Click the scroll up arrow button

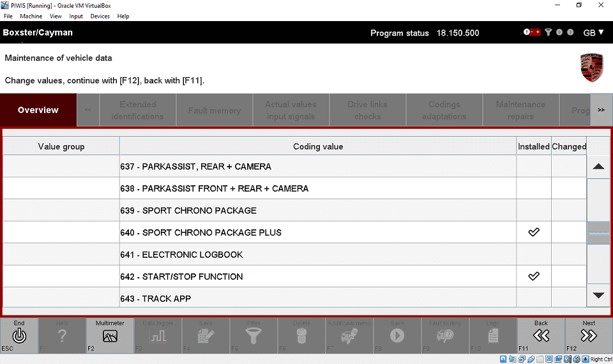(598, 167)
